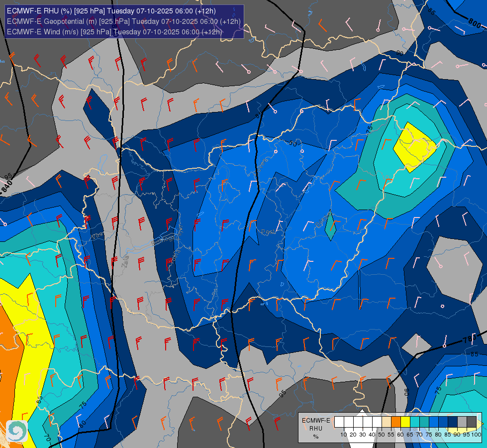The width and height of the screenshot is (487, 448).
Task: Click the orange 55–60% legend swatch
Action: coord(395,422)
